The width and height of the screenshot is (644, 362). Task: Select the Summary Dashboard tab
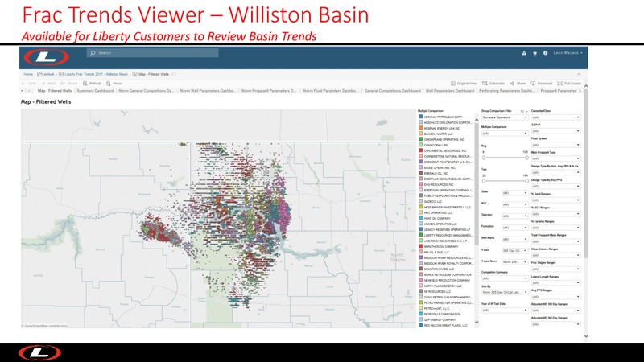(x=95, y=91)
